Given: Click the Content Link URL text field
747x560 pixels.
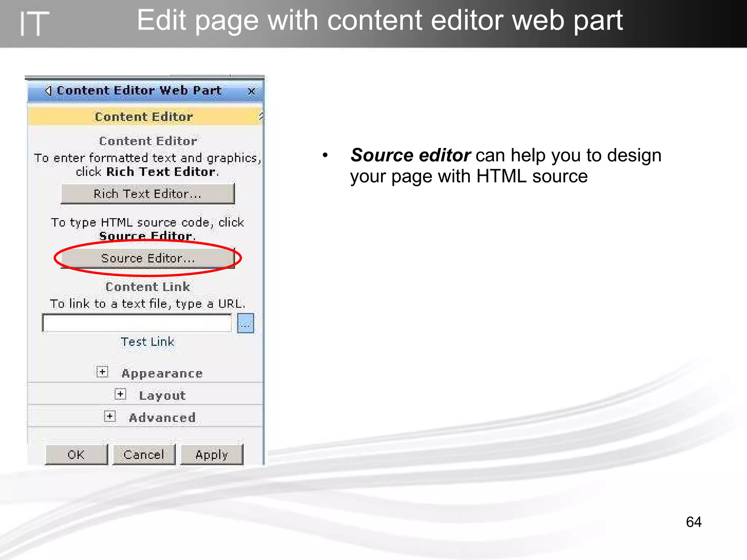Looking at the screenshot, I should pos(137,323).
